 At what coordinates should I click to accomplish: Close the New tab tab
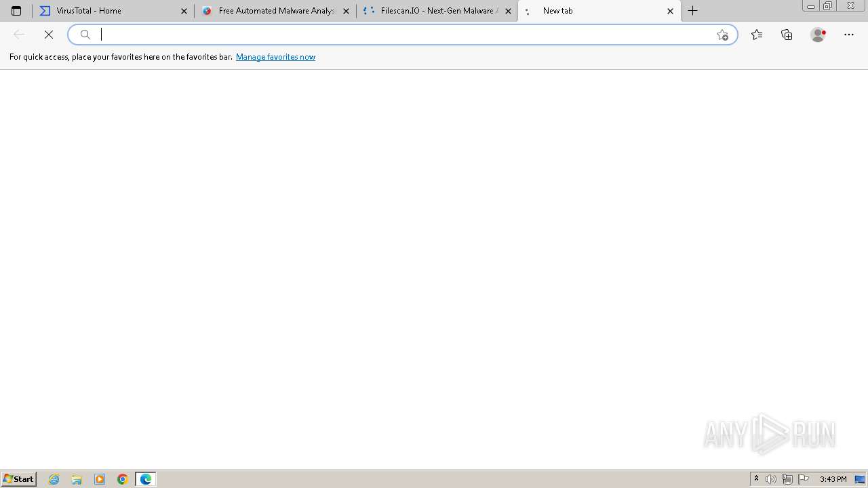pos(670,11)
